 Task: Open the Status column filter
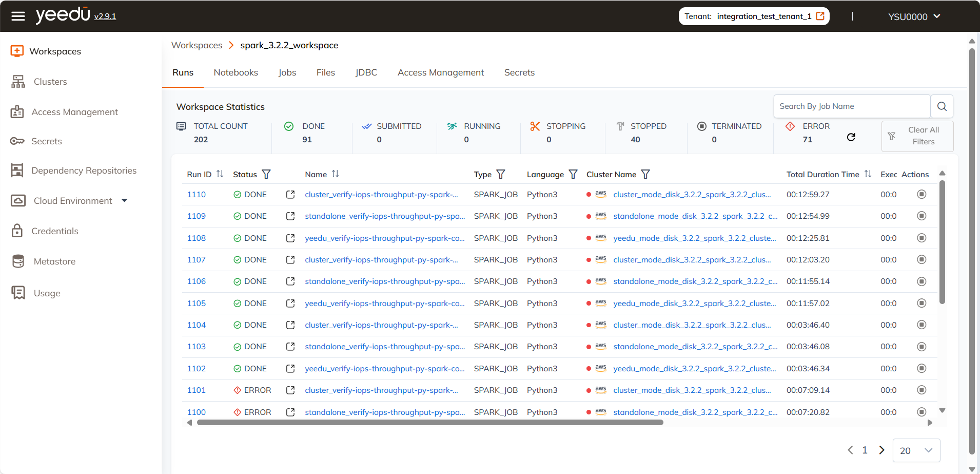[266, 174]
